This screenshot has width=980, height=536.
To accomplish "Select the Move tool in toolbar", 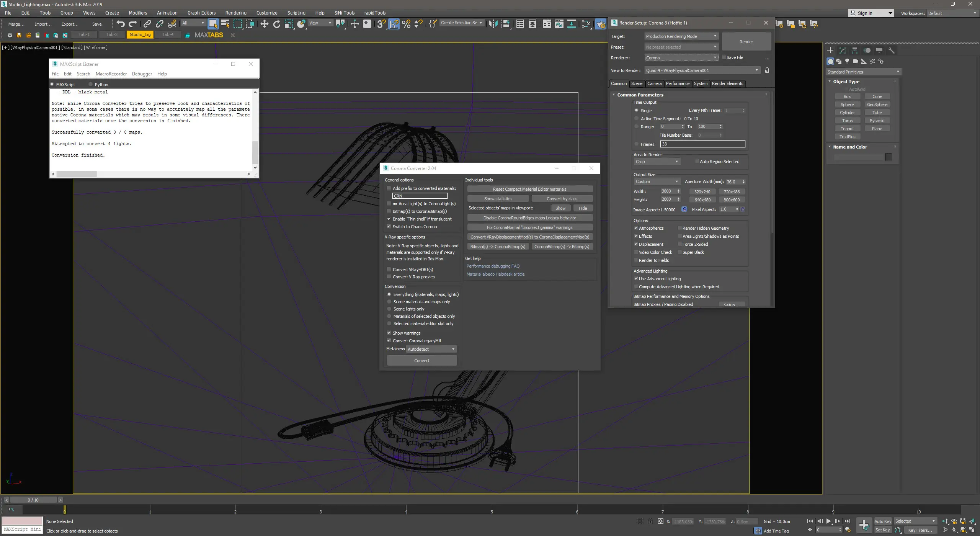I will pos(264,24).
